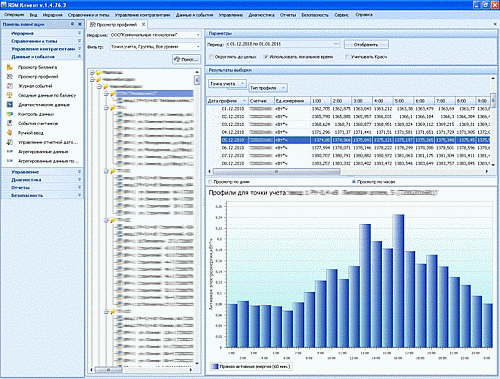Open Просмотр биллинга link in sidebar

[x=37, y=67]
